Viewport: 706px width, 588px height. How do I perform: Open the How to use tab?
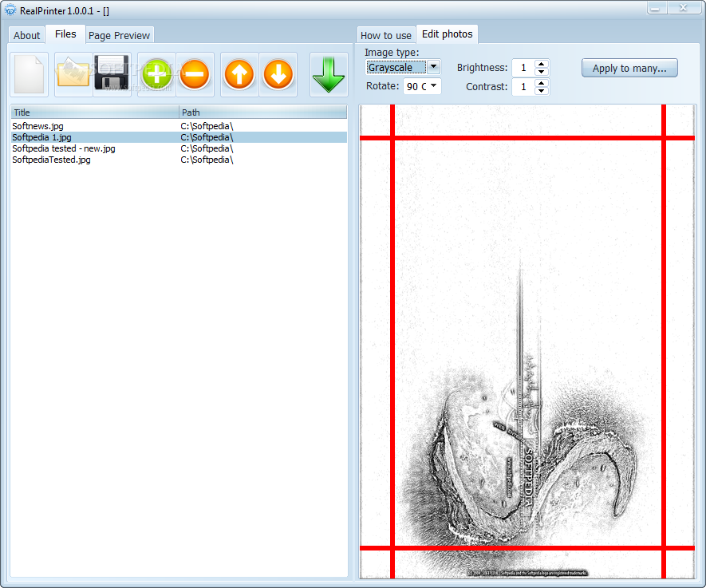click(386, 35)
